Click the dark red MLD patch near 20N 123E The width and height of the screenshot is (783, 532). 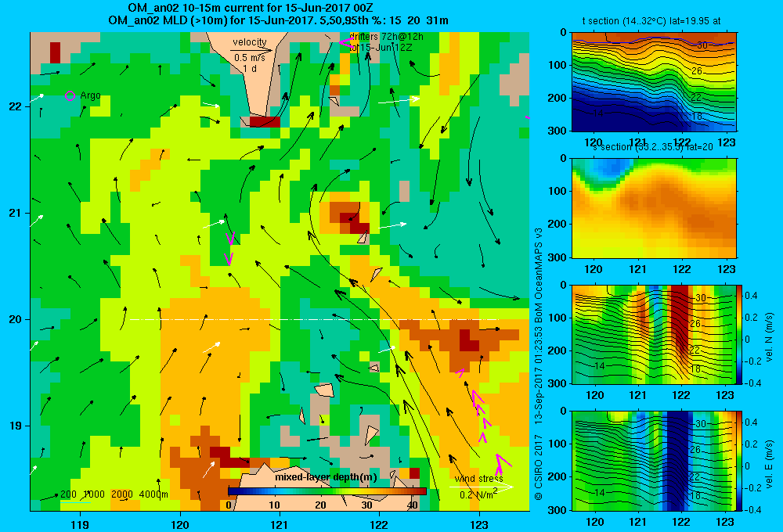point(468,341)
